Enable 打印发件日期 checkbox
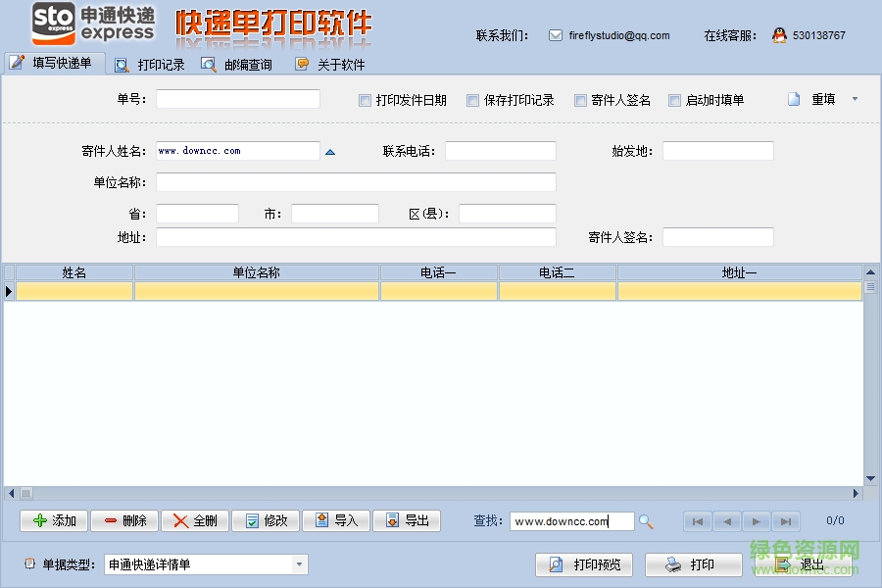Viewport: 882px width, 588px height. pyautogui.click(x=365, y=100)
